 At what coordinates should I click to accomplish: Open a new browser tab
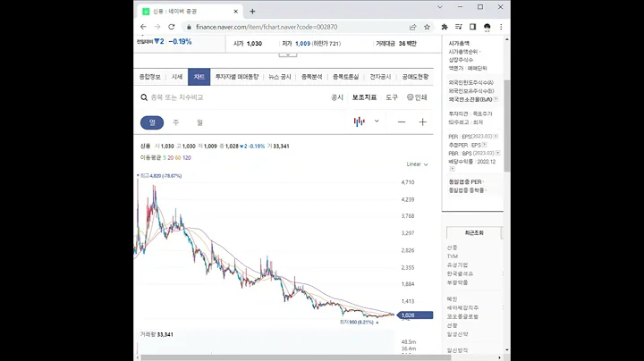click(252, 12)
